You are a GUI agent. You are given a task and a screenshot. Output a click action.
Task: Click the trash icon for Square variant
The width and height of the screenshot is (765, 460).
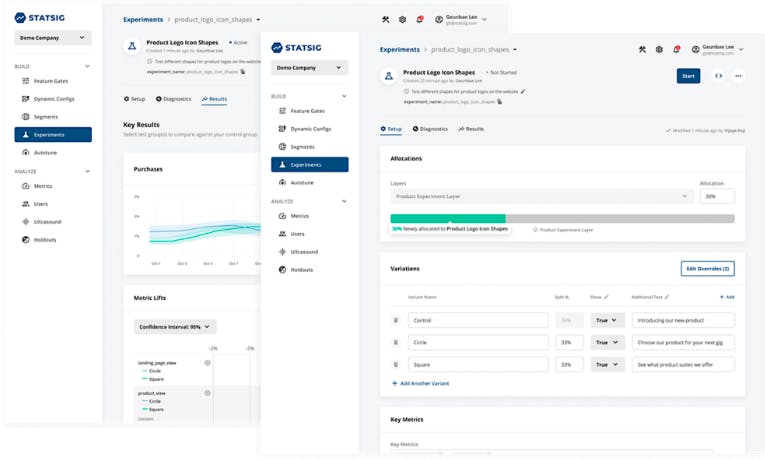tap(396, 365)
